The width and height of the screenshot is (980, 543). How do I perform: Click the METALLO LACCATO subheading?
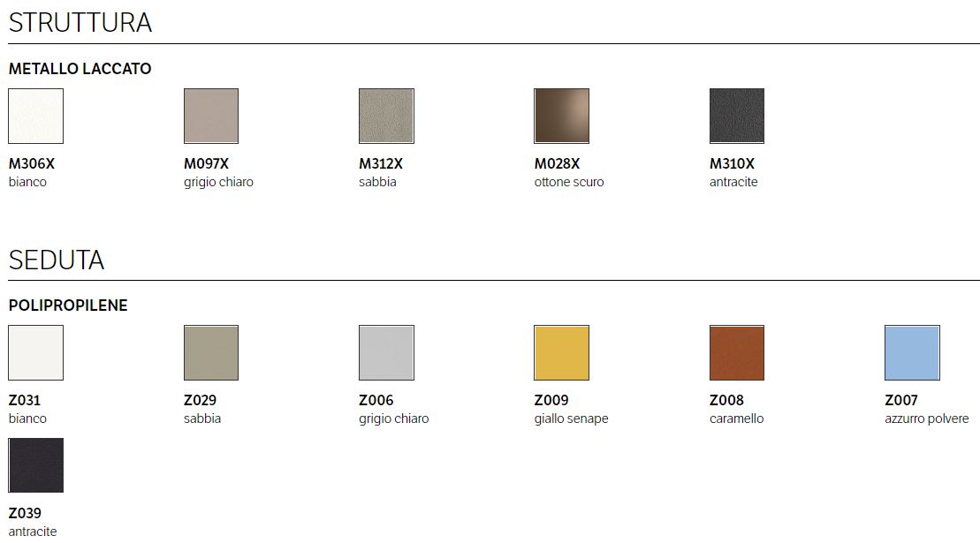[x=80, y=68]
